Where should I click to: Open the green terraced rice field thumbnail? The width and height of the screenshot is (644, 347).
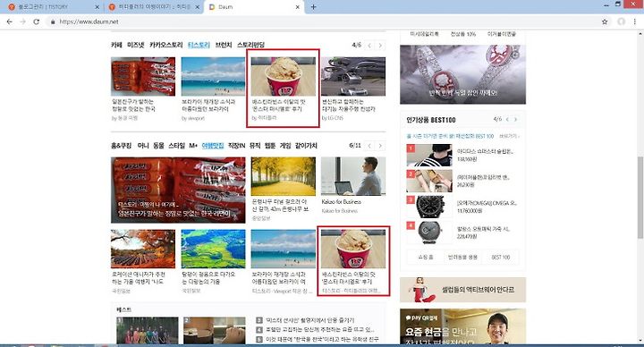tap(213, 249)
